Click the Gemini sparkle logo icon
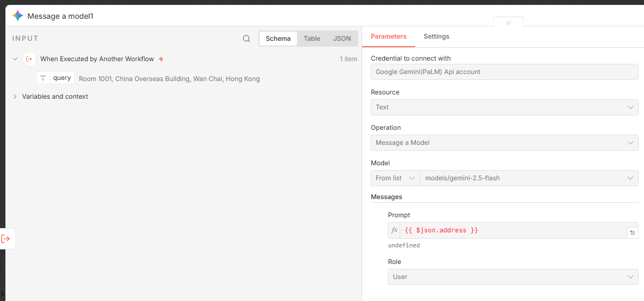 tap(18, 16)
